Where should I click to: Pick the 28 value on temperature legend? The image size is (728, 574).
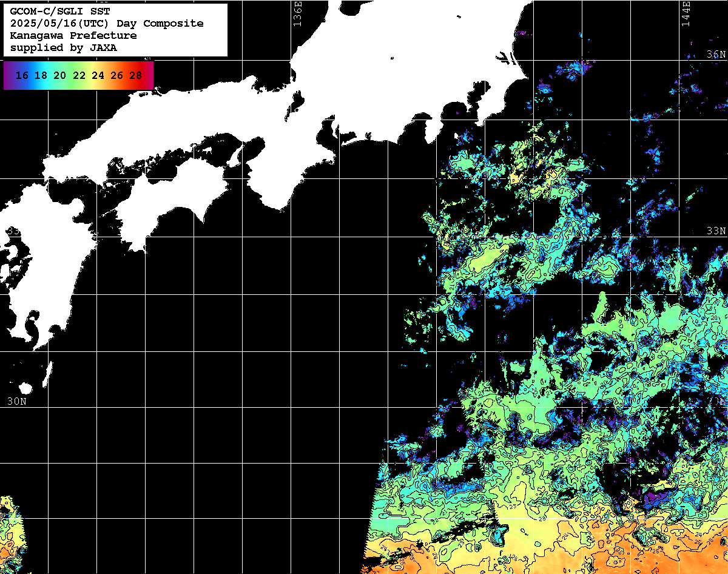point(135,76)
